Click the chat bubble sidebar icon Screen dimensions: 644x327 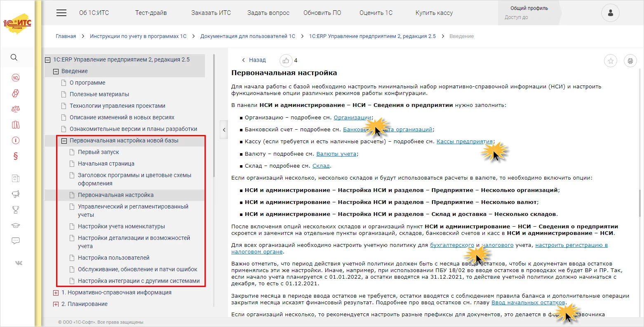[16, 241]
